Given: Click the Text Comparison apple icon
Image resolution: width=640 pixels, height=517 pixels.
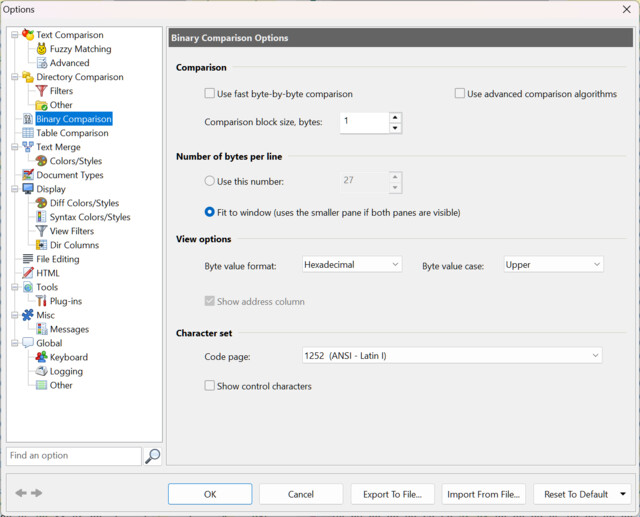Looking at the screenshot, I should pyautogui.click(x=28, y=35).
